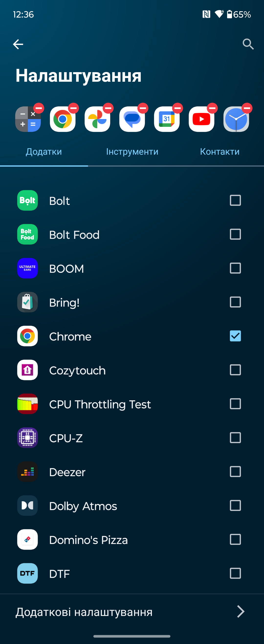Tap the Domino's Pizza app icon
Viewport: 264px width, 644px height.
pyautogui.click(x=28, y=540)
